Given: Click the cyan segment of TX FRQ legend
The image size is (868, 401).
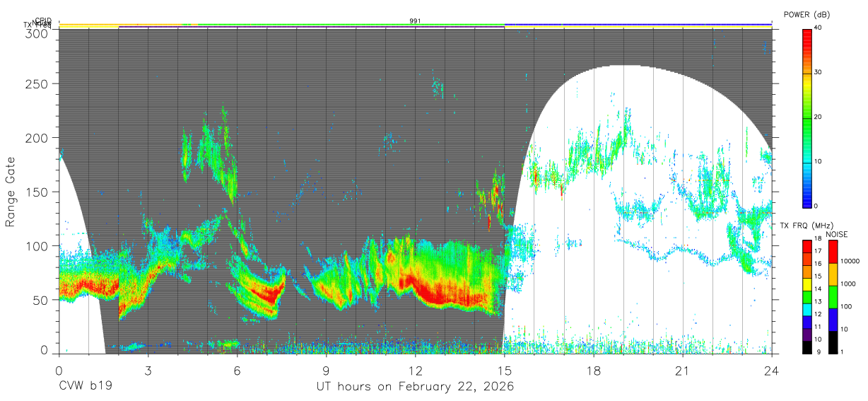Looking at the screenshot, I should click(807, 308).
